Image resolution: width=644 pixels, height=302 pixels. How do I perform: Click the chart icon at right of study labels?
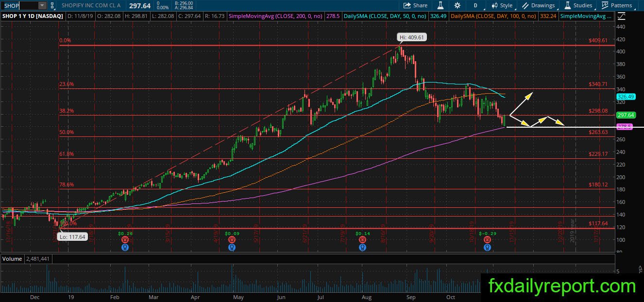(622, 16)
